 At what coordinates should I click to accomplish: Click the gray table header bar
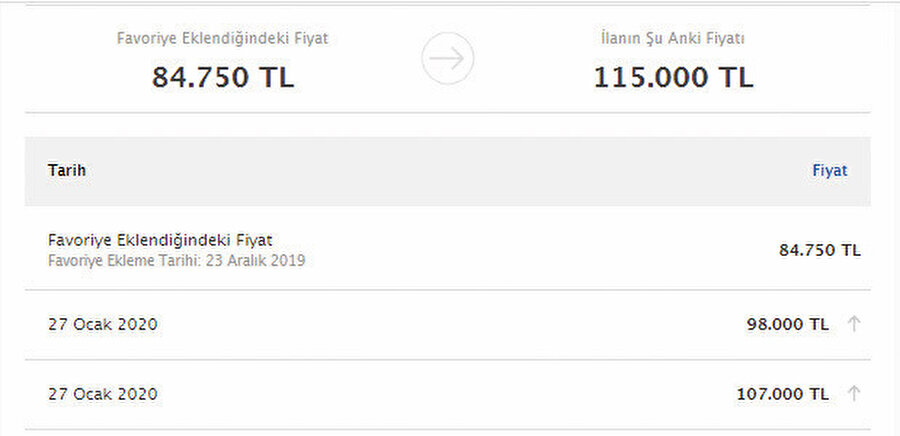(448, 171)
